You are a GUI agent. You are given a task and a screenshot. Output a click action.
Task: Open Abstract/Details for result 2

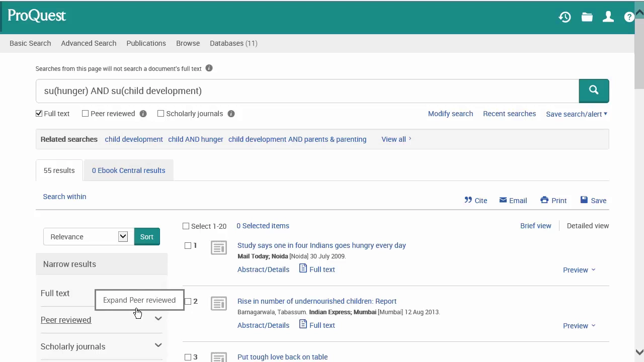click(x=263, y=325)
